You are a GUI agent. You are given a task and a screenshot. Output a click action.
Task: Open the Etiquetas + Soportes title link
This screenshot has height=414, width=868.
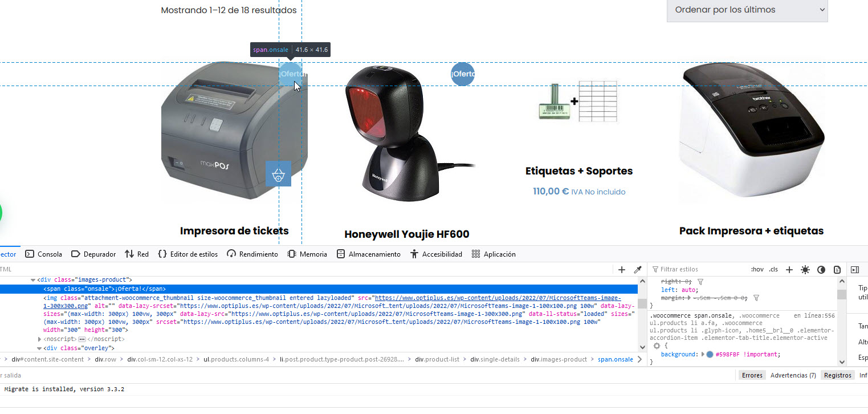tap(579, 171)
